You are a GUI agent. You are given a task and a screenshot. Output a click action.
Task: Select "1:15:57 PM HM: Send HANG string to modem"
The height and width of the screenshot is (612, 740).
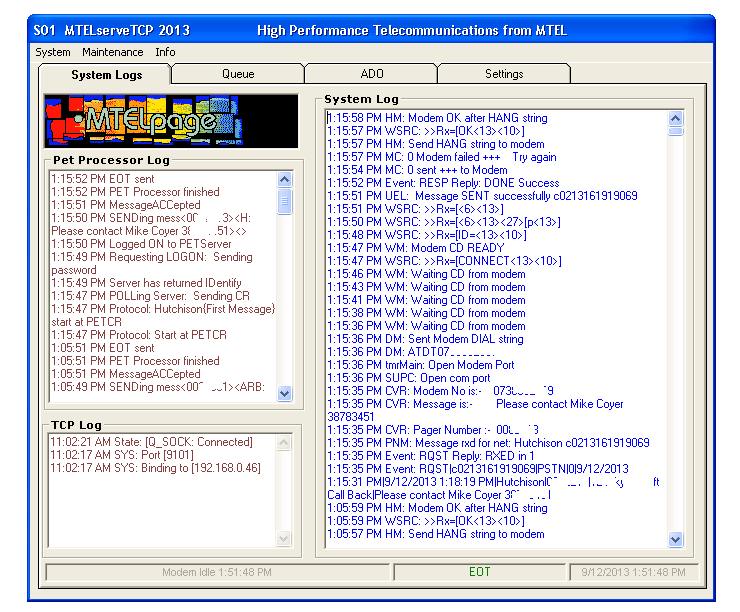pyautogui.click(x=436, y=144)
